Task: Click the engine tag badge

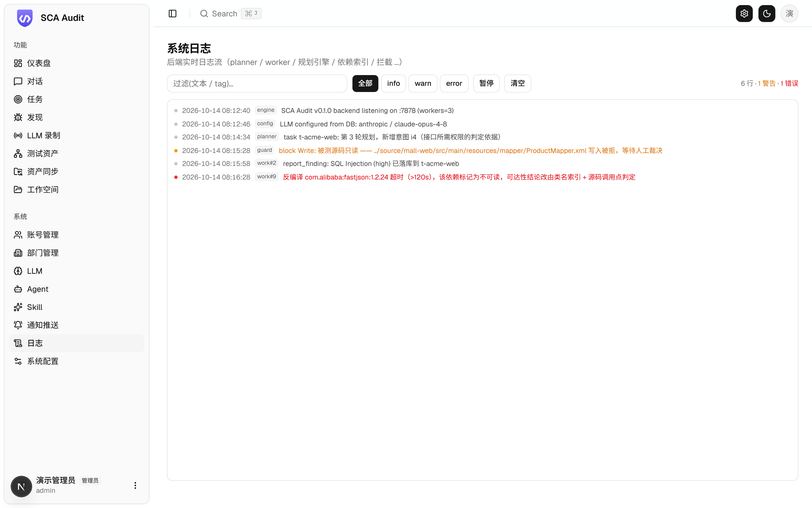Action: (266, 110)
